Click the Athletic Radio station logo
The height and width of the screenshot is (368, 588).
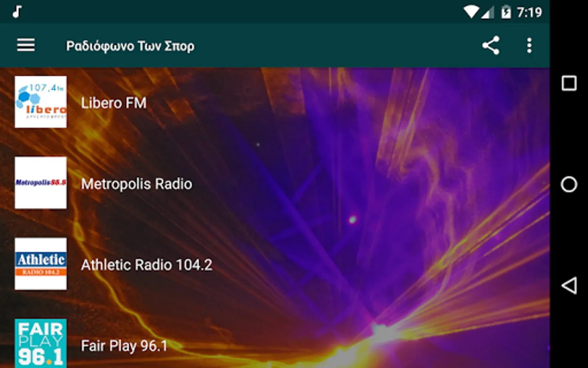[41, 264]
